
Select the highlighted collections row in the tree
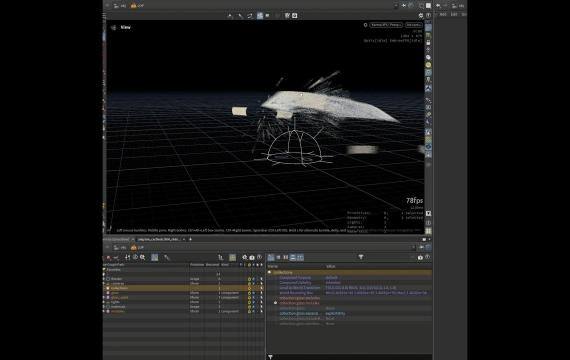tap(184, 288)
